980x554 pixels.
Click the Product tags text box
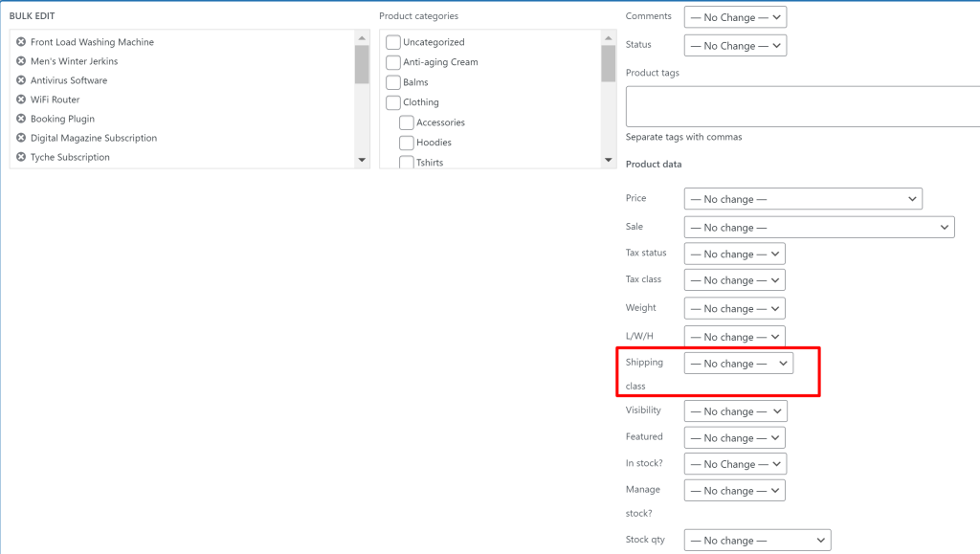click(803, 107)
